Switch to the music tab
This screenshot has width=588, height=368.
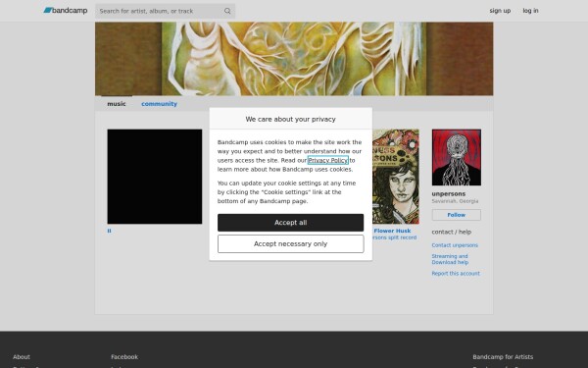(x=117, y=104)
